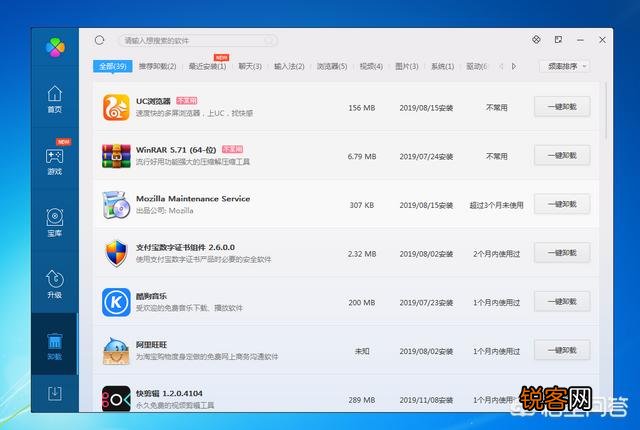Click the Mozilla Maintenance Service icon
640x430 pixels.
point(116,204)
